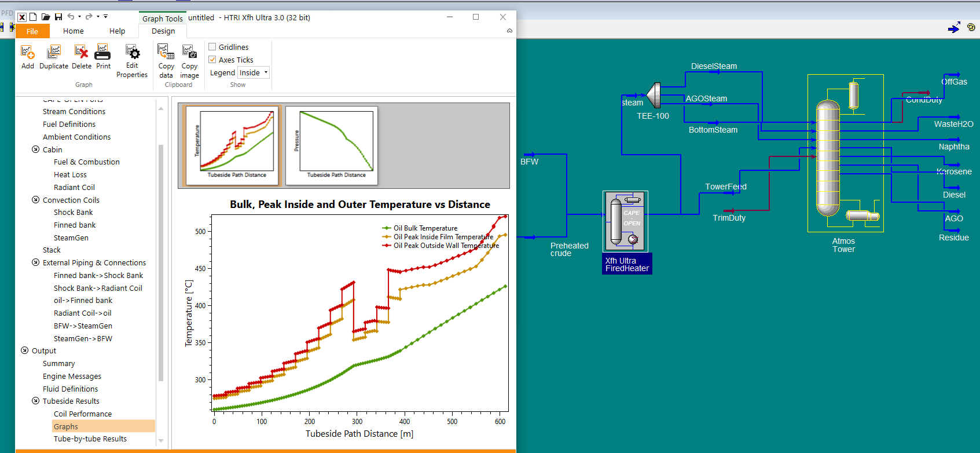Image resolution: width=980 pixels, height=453 pixels.
Task: Undo the last action
Action: (71, 17)
